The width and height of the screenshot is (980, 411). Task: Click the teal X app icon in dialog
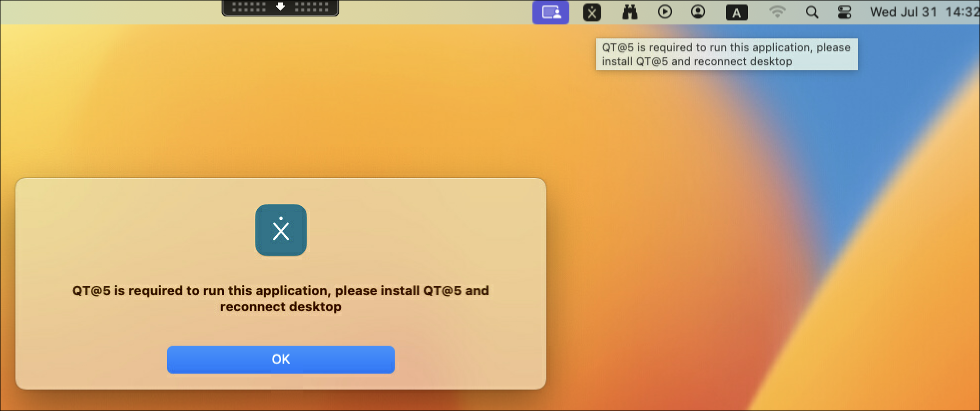coord(281,230)
